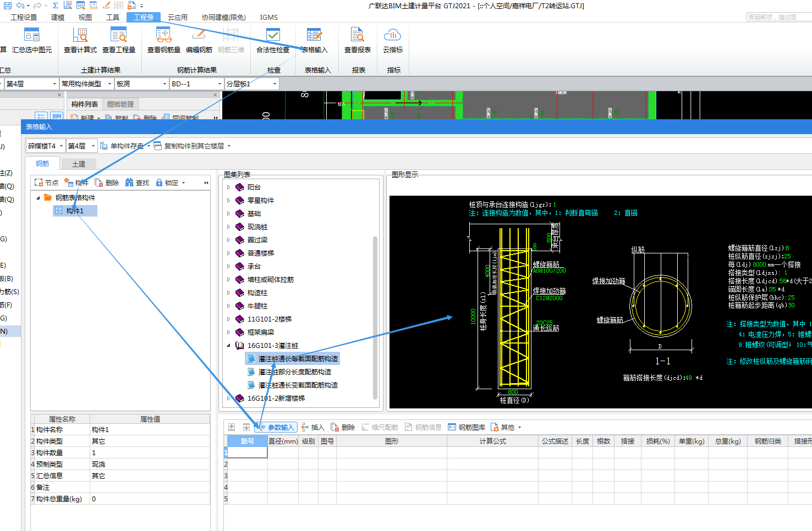Screen dimensions: 812x531
Task: Click 钢筋三维 ribbon icon
Action: coord(231,41)
